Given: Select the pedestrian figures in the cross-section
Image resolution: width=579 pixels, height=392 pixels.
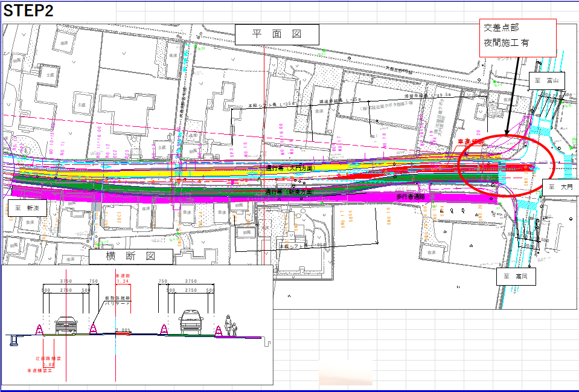Looking at the screenshot, I should pyautogui.click(x=231, y=325).
